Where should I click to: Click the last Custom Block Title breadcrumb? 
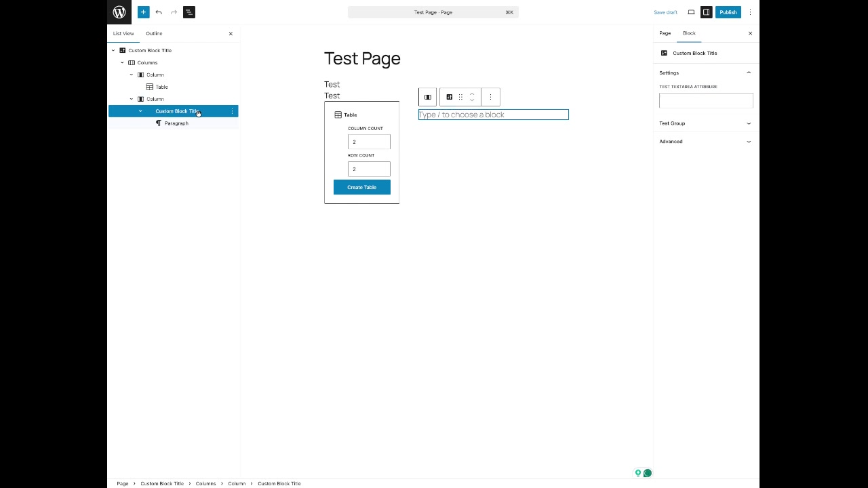click(279, 483)
